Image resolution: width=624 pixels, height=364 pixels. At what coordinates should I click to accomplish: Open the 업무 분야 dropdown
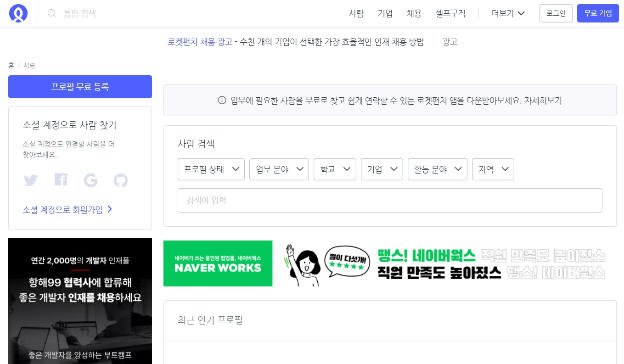coord(279,169)
